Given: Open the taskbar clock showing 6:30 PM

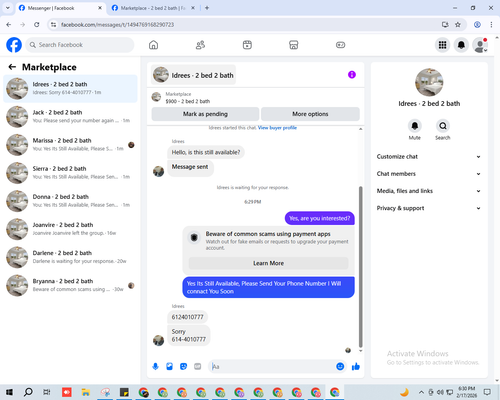Looking at the screenshot, I should click(466, 392).
